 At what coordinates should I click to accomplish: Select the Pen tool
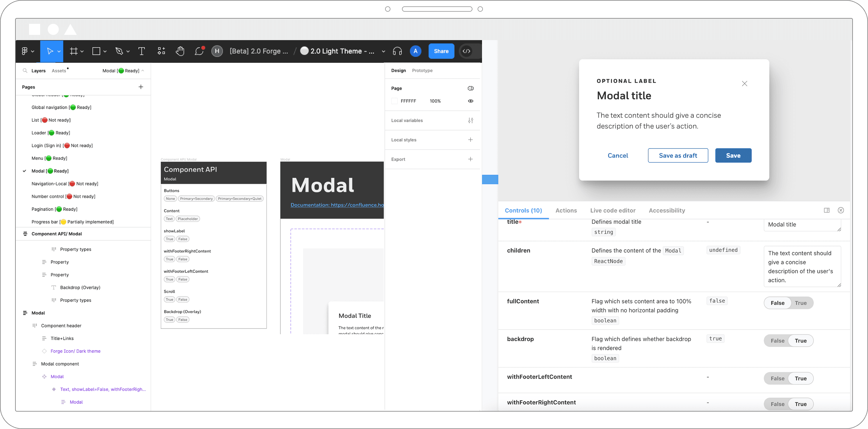coord(119,51)
